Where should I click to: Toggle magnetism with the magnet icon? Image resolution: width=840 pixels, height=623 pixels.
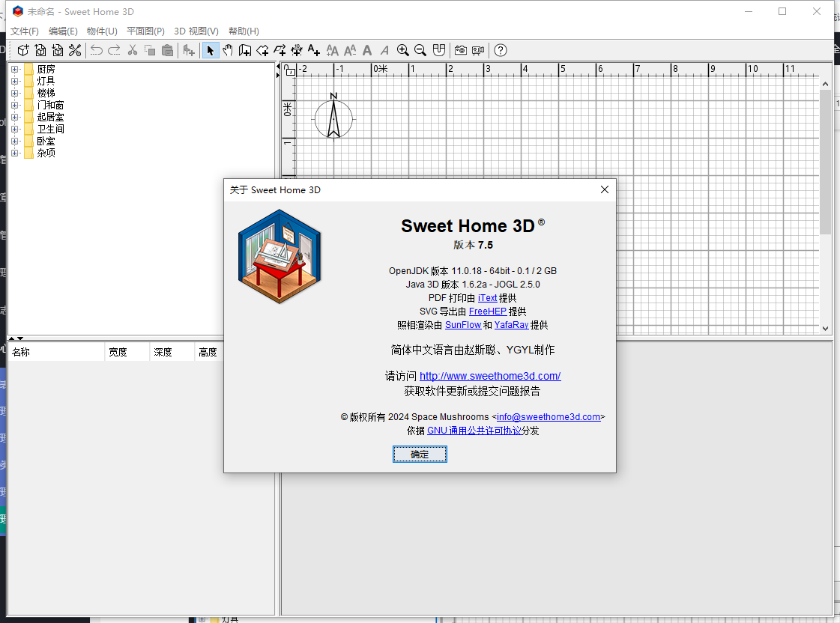[439, 50]
